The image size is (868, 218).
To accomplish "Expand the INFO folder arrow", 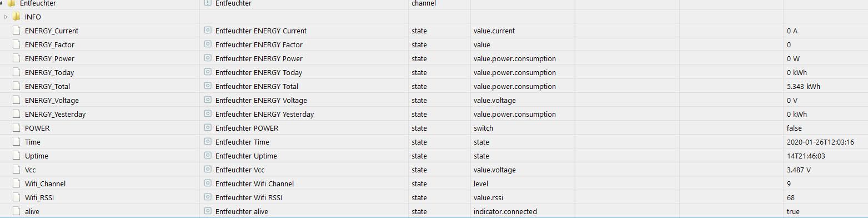I will coord(6,17).
